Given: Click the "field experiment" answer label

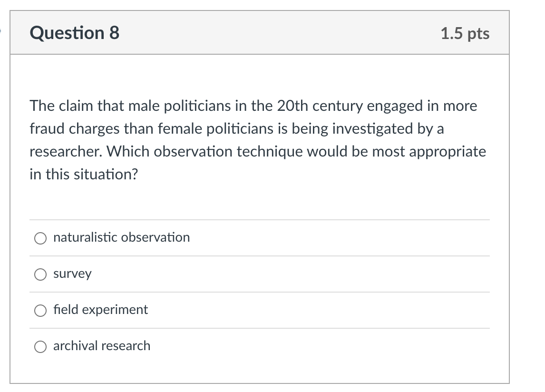Looking at the screenshot, I should tap(100, 310).
